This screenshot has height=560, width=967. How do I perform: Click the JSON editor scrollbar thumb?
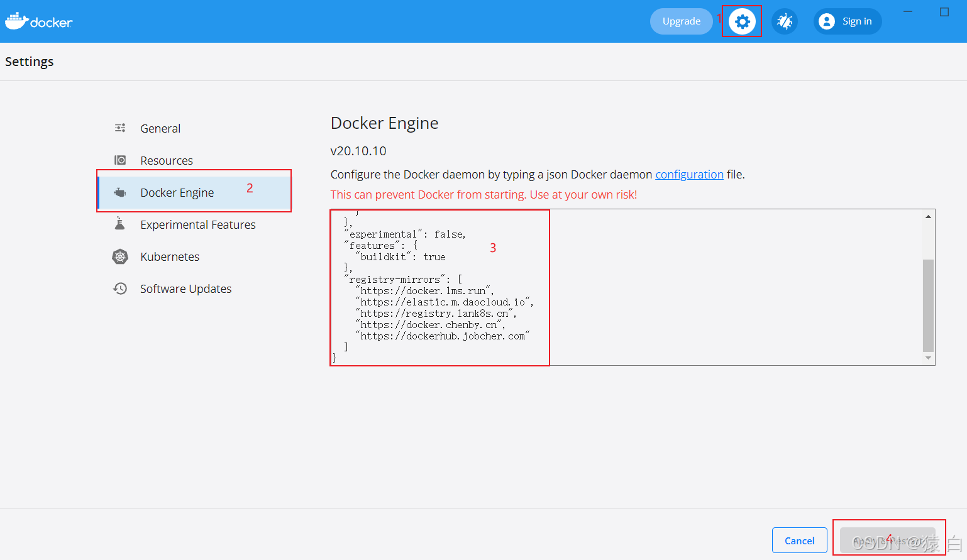928,305
